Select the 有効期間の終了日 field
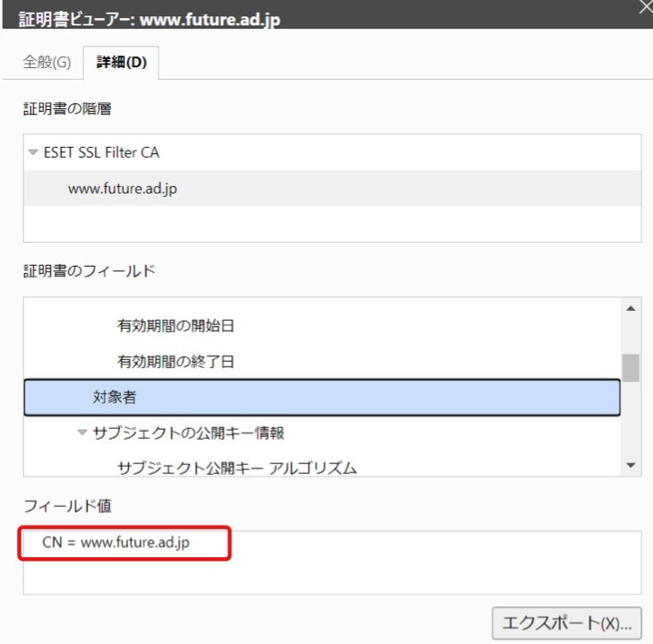The image size is (653, 644). [x=176, y=362]
